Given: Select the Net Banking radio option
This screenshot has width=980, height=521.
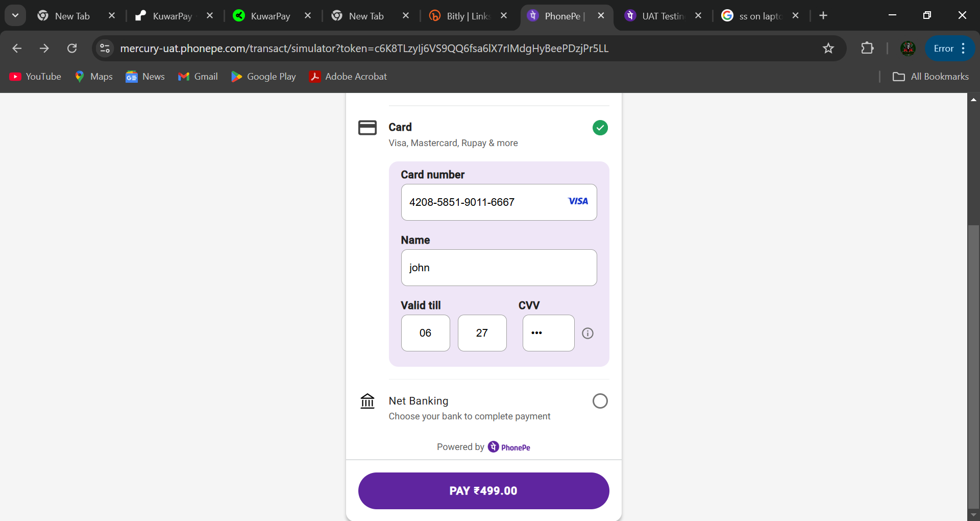Looking at the screenshot, I should coord(600,401).
